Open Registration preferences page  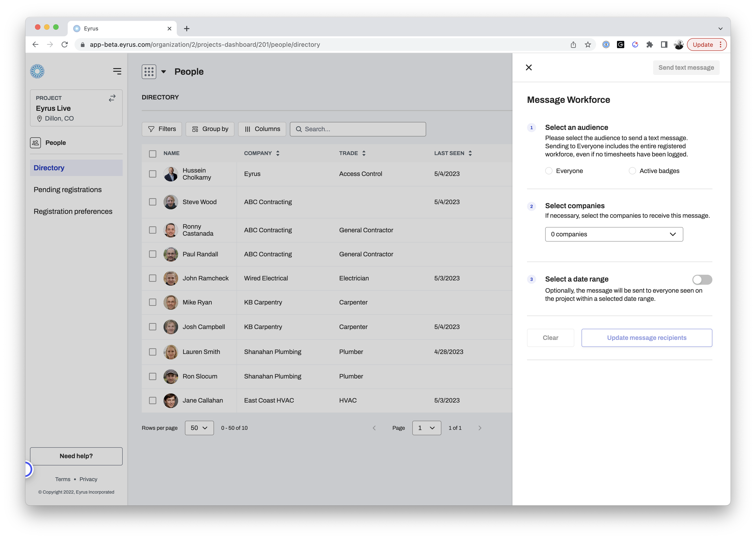point(73,211)
